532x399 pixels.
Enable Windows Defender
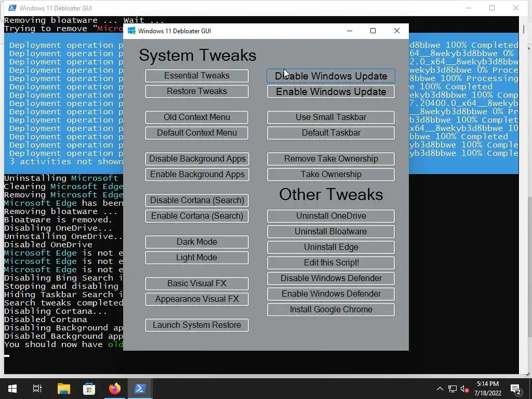click(x=331, y=294)
